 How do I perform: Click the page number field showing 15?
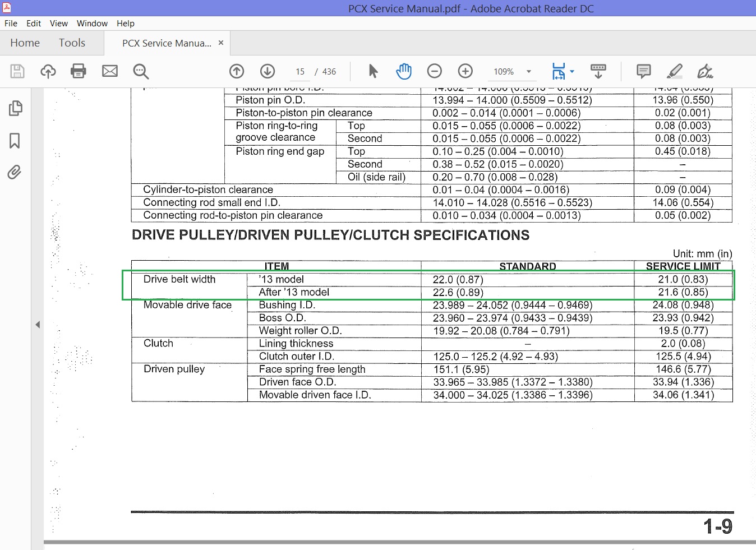[x=300, y=72]
